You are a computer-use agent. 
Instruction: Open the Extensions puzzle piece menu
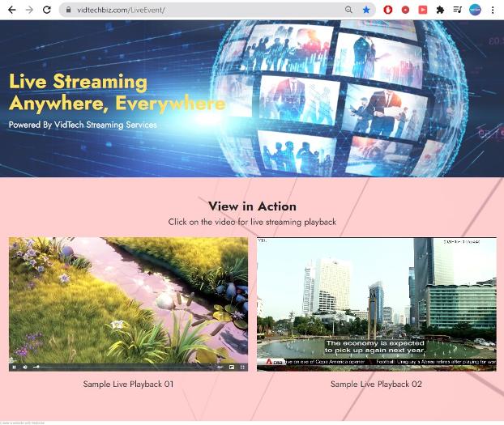440,10
